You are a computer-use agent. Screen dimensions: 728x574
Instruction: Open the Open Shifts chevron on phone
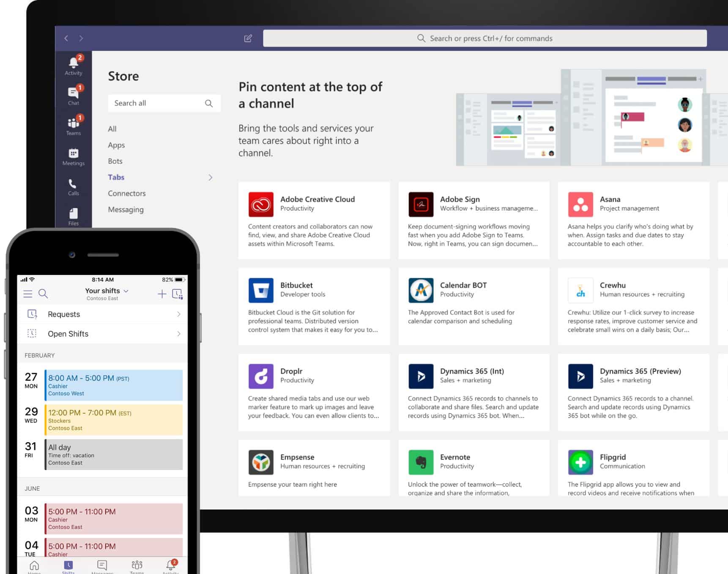click(x=179, y=334)
